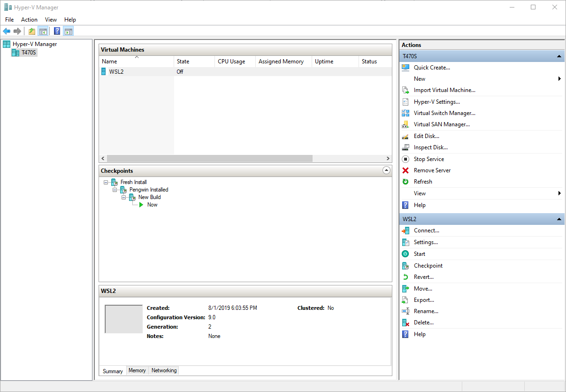Screen dimensions: 566x392
Task: Open the Virtual Switch Manager
Action: click(x=444, y=113)
